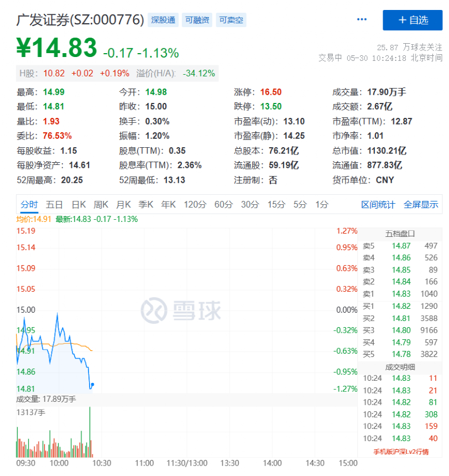Click the 流通值 value 877.83亿

click(x=385, y=165)
